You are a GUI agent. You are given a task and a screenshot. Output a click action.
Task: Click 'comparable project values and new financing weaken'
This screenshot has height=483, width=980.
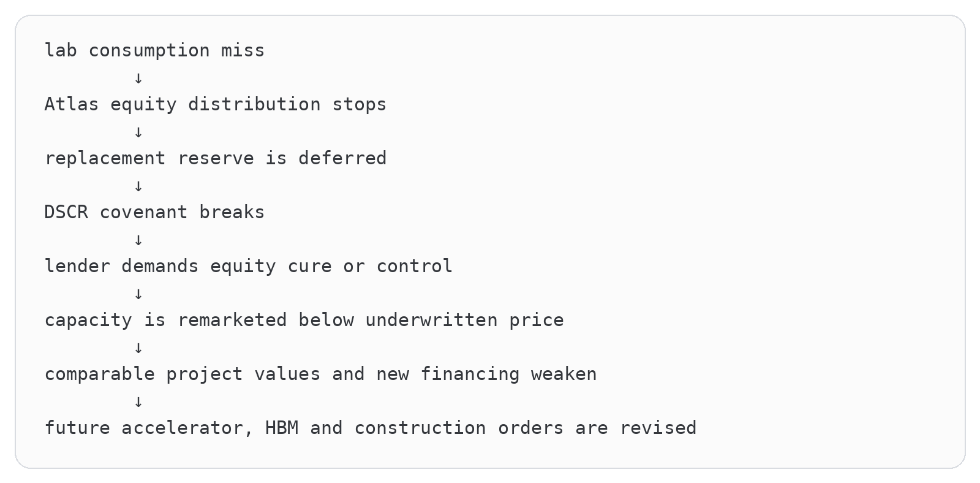tap(320, 375)
